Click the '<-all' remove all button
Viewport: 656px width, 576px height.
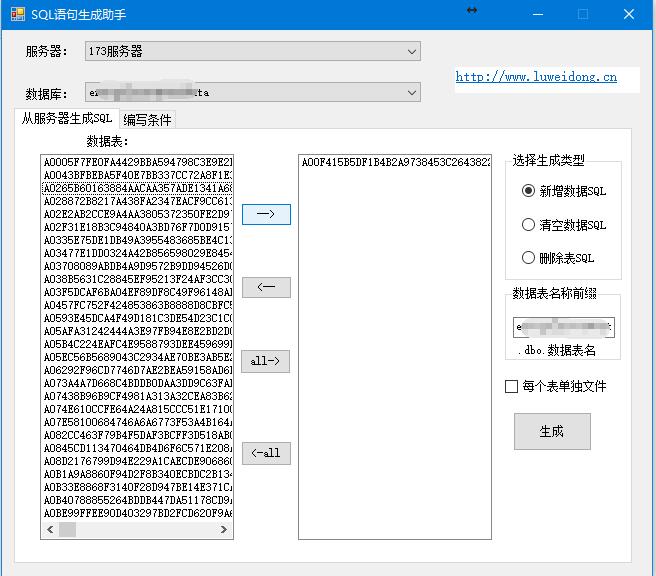point(266,453)
